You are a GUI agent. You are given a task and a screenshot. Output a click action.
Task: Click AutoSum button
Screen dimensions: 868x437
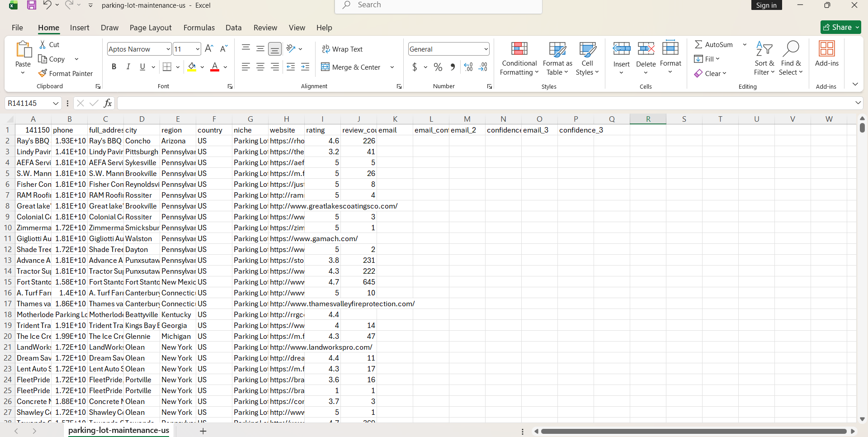[713, 44]
